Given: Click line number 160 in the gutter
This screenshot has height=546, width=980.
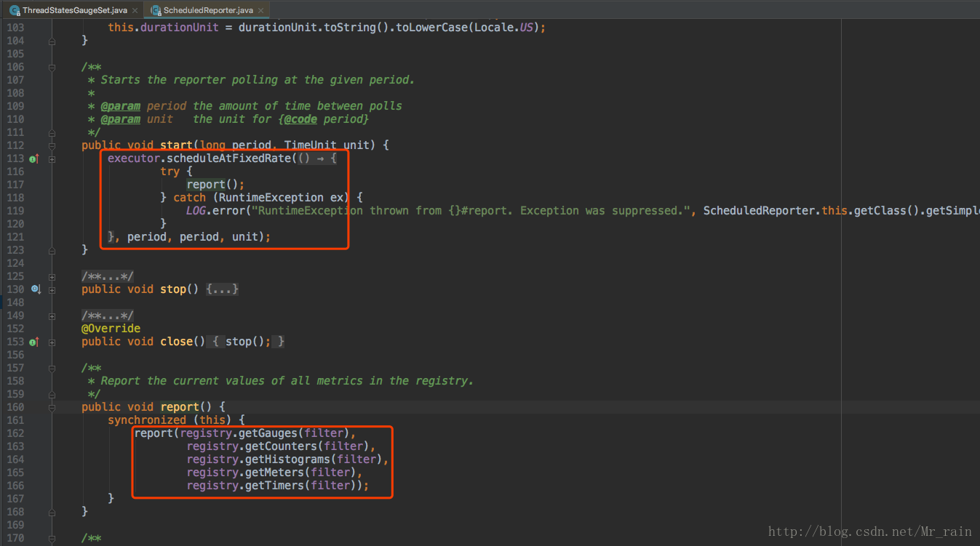Looking at the screenshot, I should [16, 407].
